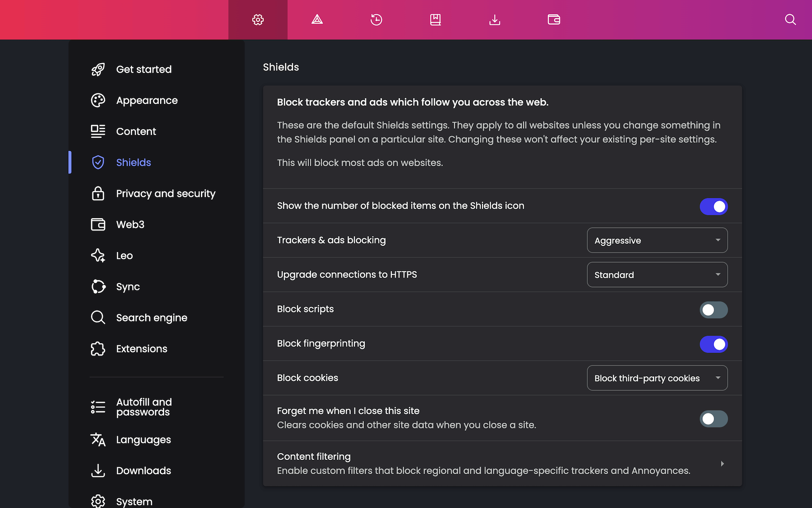Open the Block cookies dropdown
Viewport: 812px width, 508px height.
click(x=657, y=378)
